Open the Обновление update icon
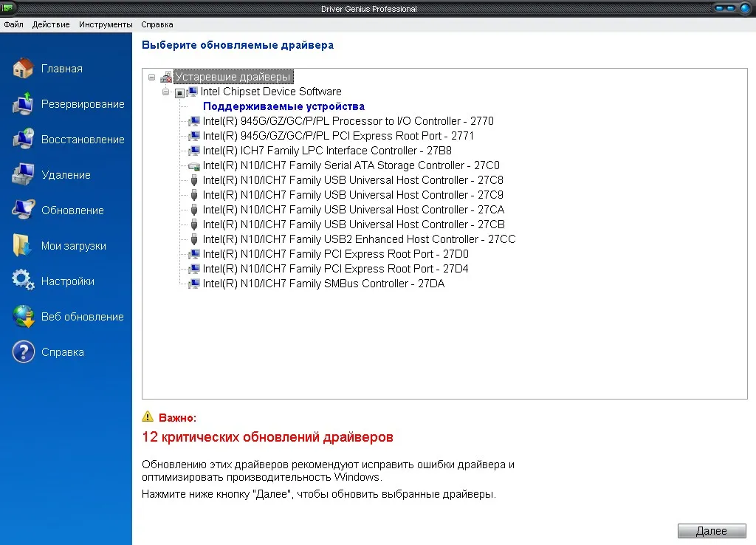Image resolution: width=756 pixels, height=545 pixels. [23, 210]
